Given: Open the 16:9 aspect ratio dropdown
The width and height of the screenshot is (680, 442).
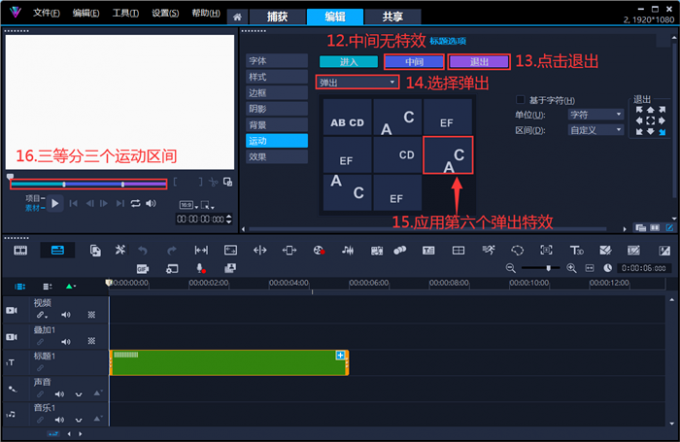Looking at the screenshot, I should (x=188, y=205).
